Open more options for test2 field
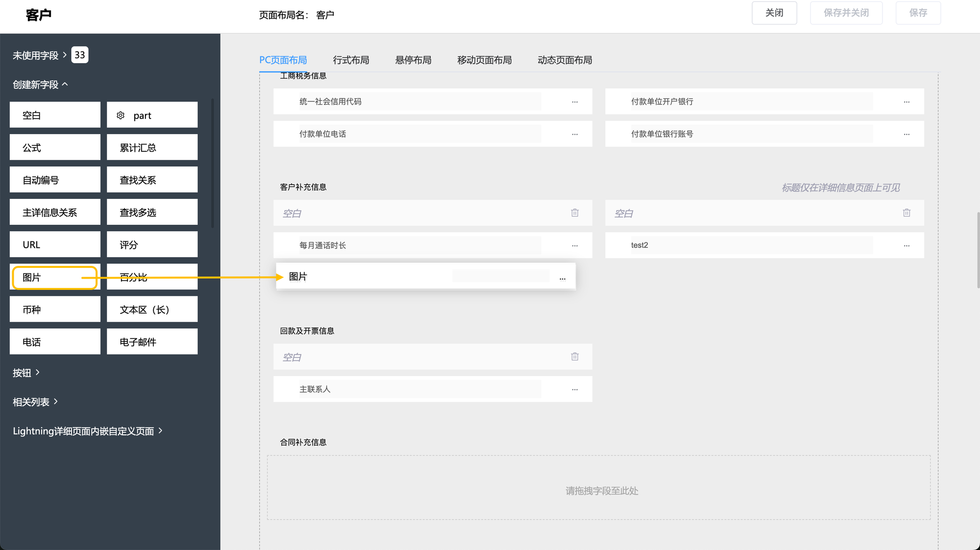 click(906, 245)
